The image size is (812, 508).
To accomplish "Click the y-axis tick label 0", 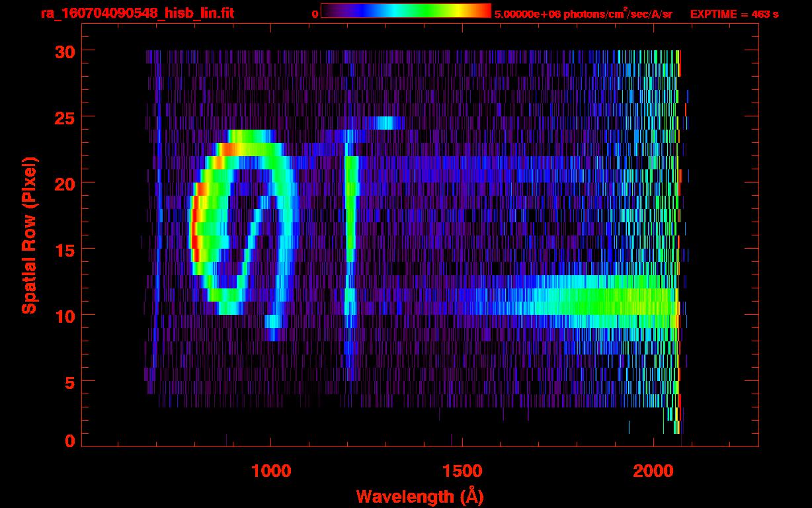I will (x=69, y=441).
